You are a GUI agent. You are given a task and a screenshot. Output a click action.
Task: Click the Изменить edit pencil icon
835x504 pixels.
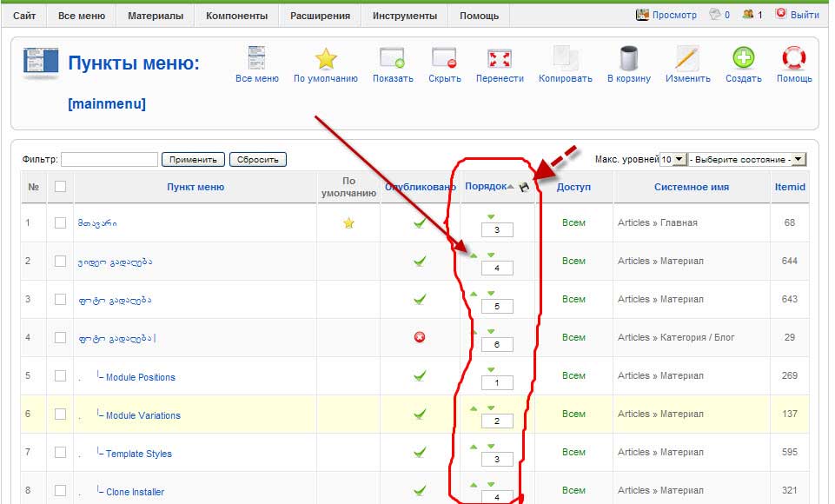point(687,58)
